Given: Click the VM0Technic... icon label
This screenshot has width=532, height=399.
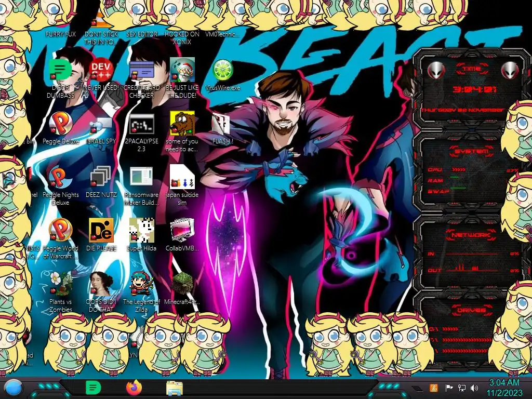Looking at the screenshot, I should tap(222, 34).
